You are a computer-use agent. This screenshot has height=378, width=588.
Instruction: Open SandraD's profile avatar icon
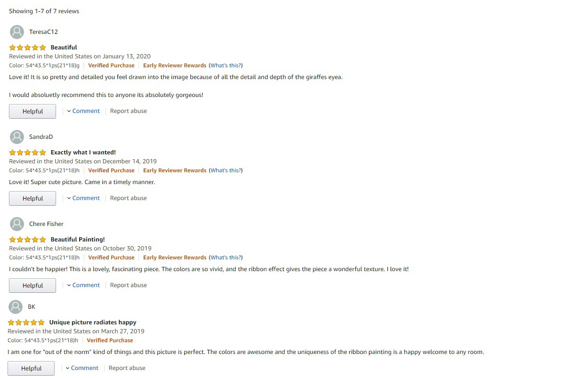point(17,137)
